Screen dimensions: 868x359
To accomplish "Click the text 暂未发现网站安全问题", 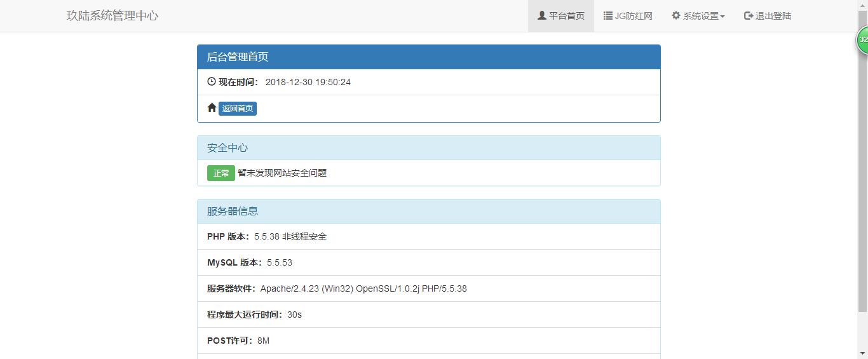I will [x=282, y=173].
